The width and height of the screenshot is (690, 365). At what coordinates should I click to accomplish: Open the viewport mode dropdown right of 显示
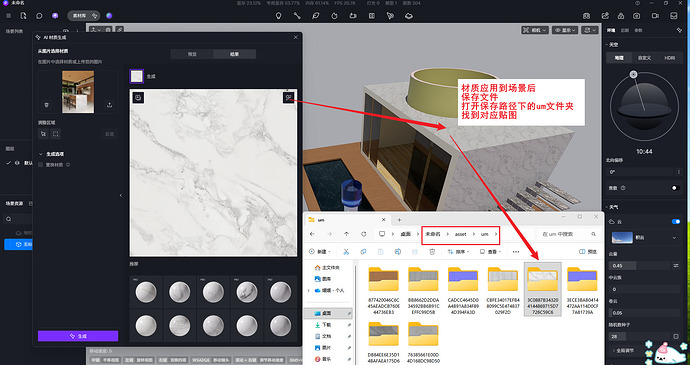[x=590, y=30]
